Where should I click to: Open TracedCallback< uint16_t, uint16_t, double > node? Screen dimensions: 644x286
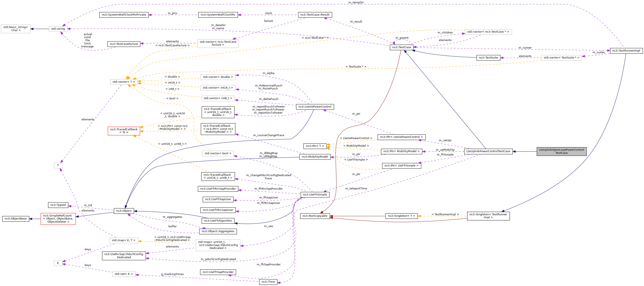pyautogui.click(x=218, y=112)
